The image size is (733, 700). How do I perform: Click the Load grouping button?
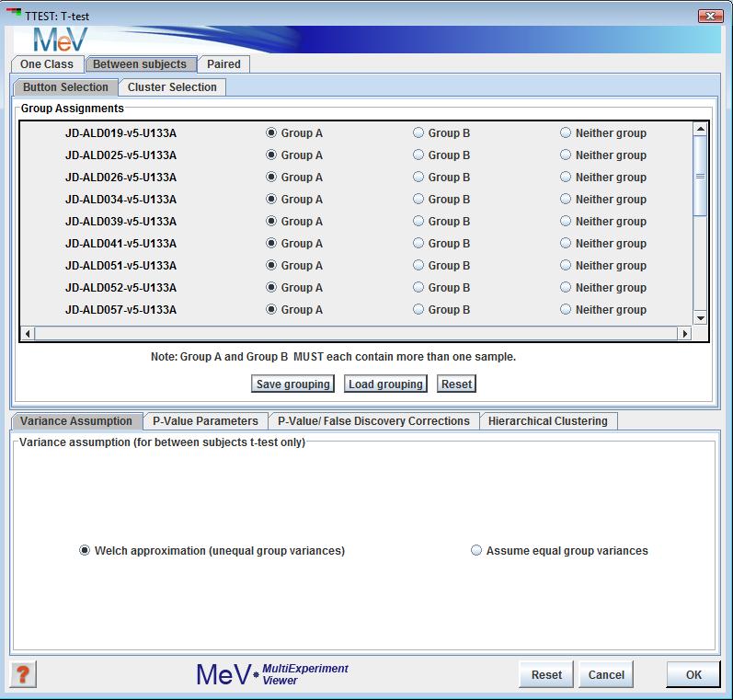tap(385, 384)
